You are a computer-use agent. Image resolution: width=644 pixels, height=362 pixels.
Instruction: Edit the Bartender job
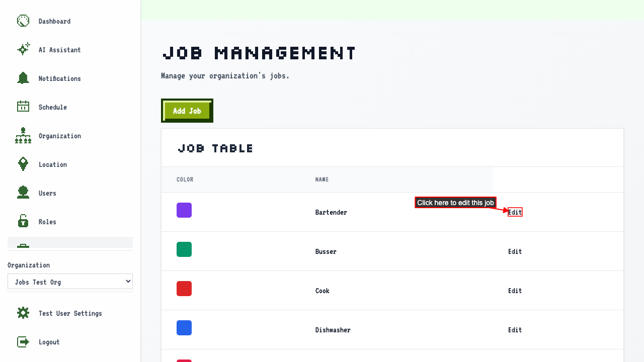click(515, 212)
